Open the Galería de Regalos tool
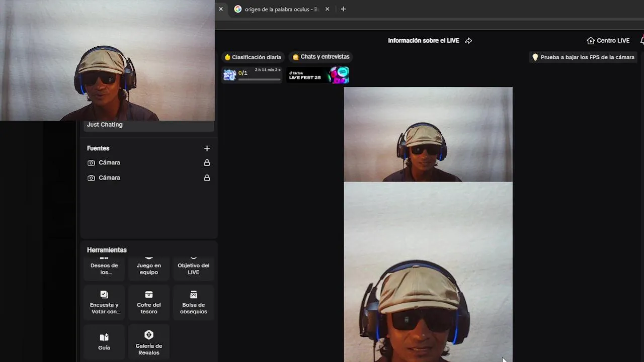Viewport: 644px width, 362px height. (x=149, y=342)
